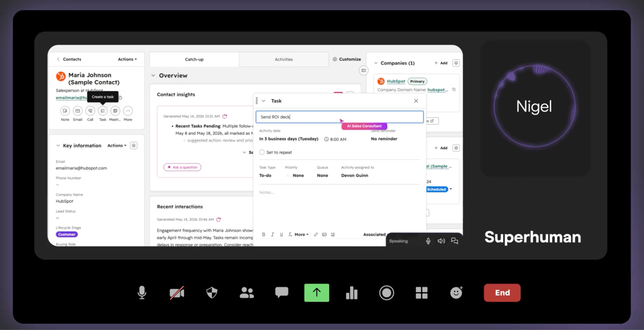Image resolution: width=644 pixels, height=330 pixels.
Task: Open the Key information Actions dropdown
Action: [117, 146]
